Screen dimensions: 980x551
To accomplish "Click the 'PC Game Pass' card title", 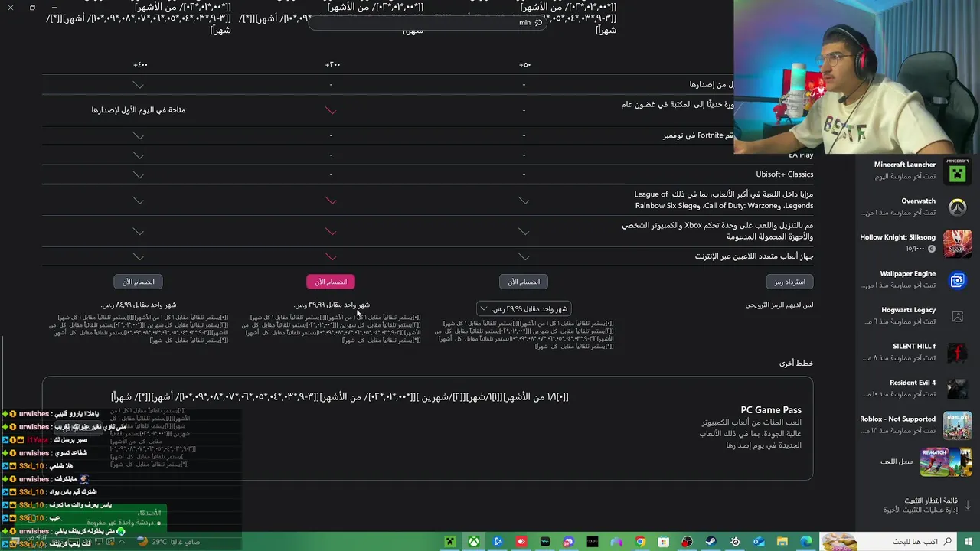I will (x=771, y=410).
